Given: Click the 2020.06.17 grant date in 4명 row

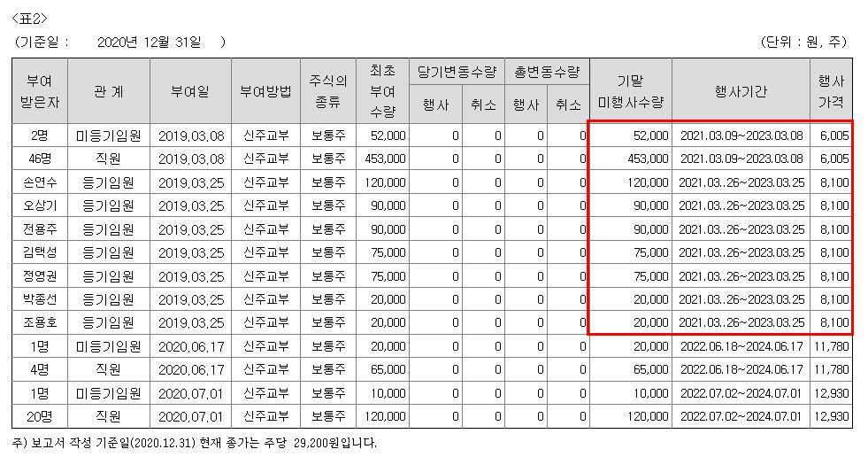Looking at the screenshot, I should (191, 369).
